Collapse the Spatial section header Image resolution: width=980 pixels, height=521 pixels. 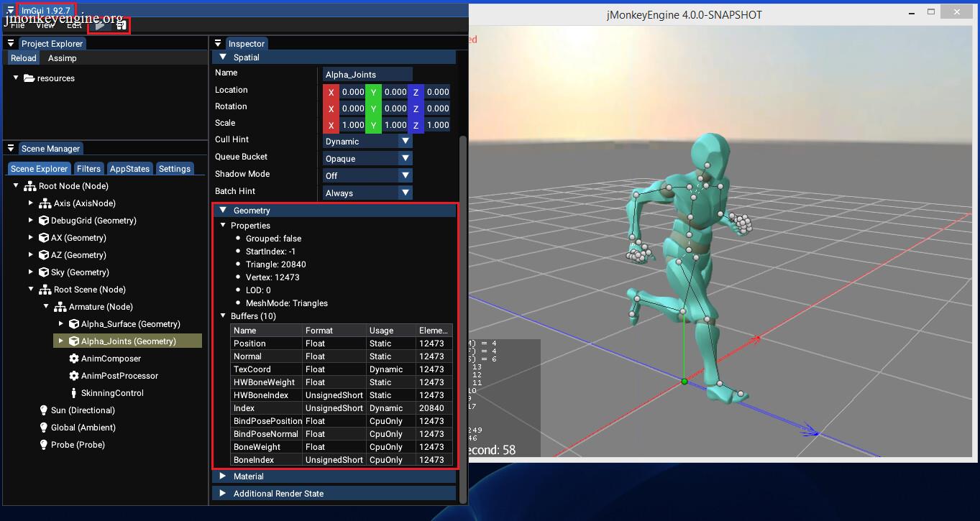(334, 57)
